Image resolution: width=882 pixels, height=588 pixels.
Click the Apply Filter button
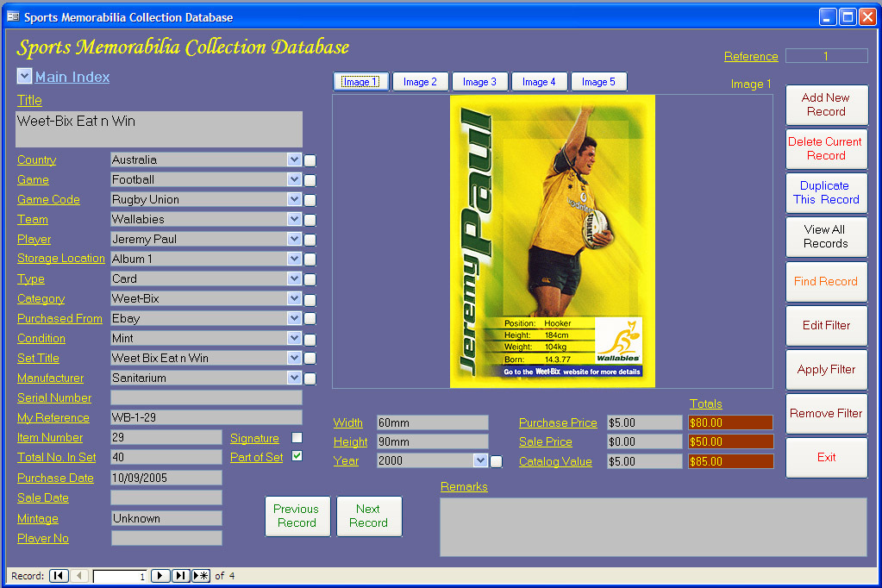(x=826, y=369)
